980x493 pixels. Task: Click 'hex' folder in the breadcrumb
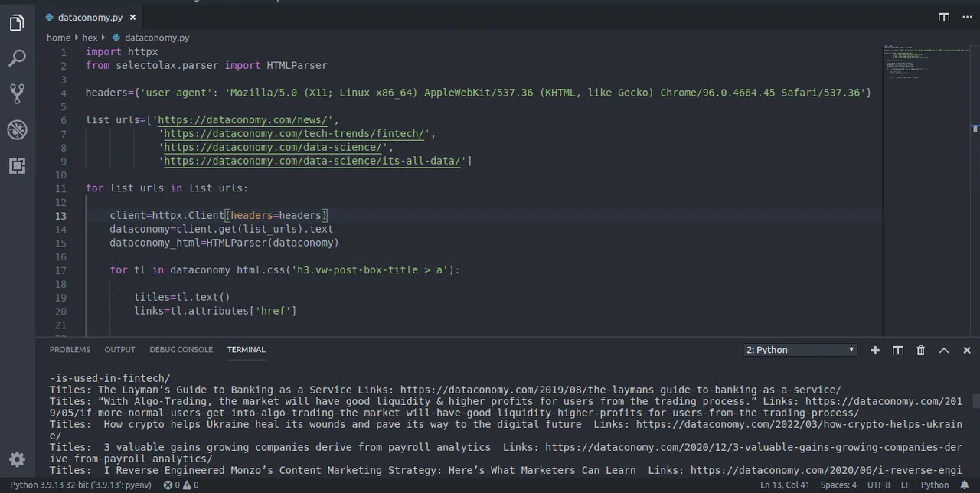pyautogui.click(x=90, y=38)
